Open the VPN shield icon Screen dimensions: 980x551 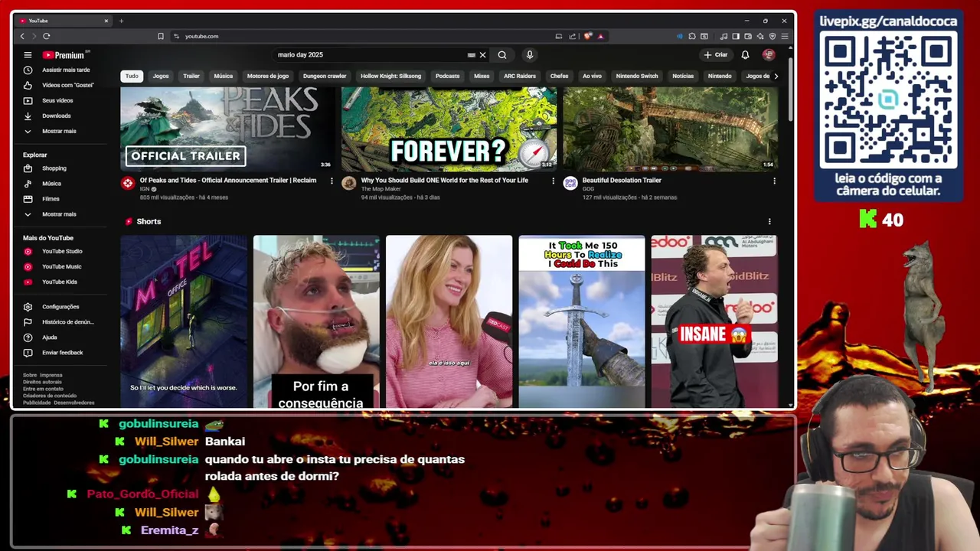pyautogui.click(x=773, y=36)
